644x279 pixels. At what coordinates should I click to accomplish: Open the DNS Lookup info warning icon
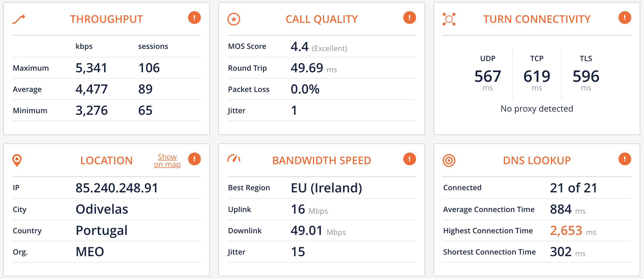[x=624, y=159]
